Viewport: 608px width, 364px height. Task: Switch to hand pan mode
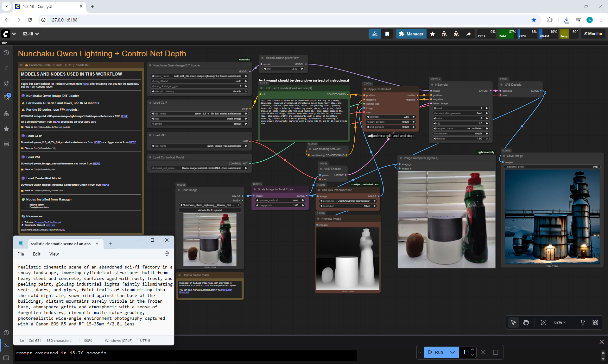pos(526,322)
